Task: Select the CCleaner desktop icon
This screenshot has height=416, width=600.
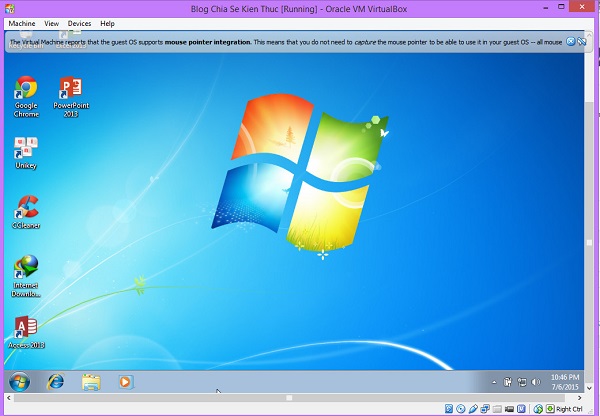Action: [x=26, y=212]
